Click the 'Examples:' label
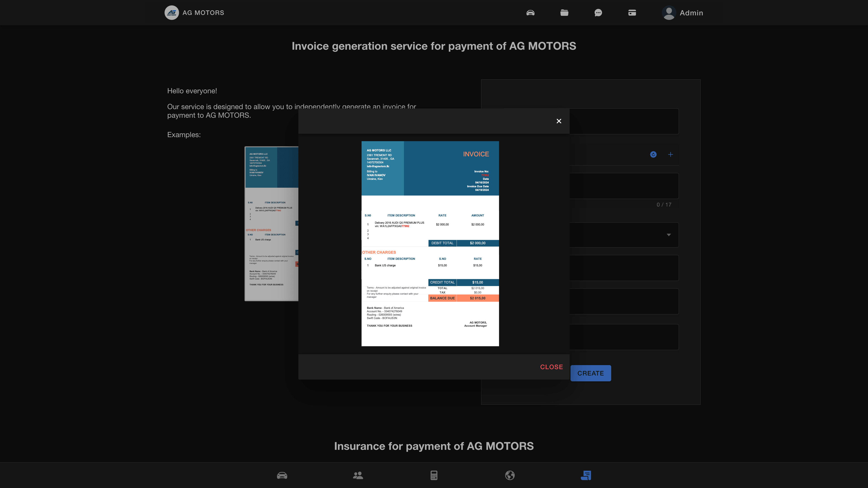 [184, 135]
